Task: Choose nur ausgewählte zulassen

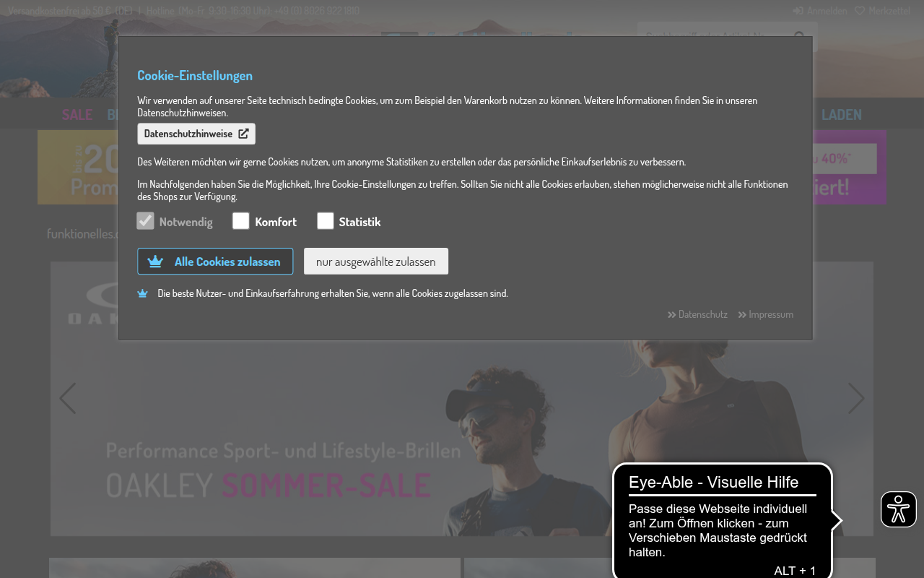Action: click(376, 262)
